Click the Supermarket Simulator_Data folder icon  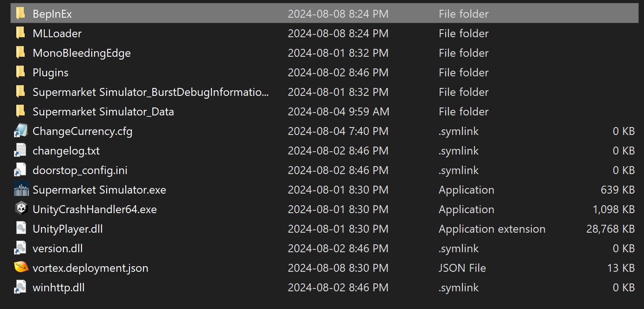[20, 111]
